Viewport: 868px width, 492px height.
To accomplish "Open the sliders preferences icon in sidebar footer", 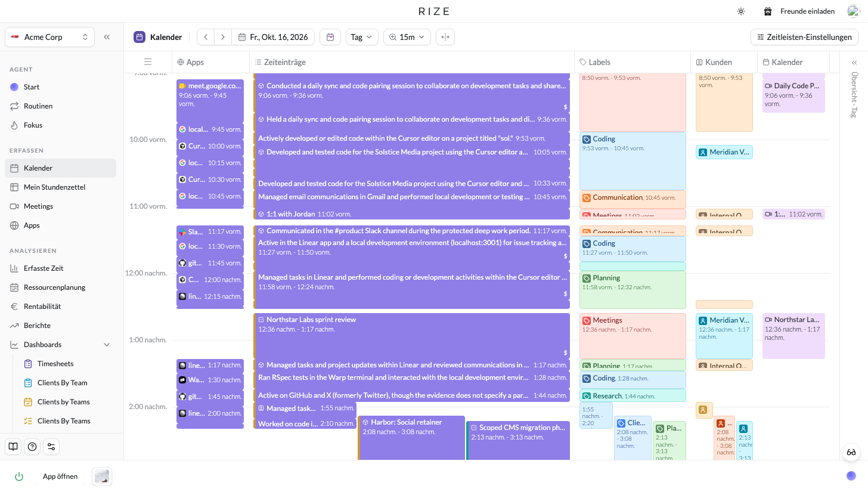I will tap(51, 447).
